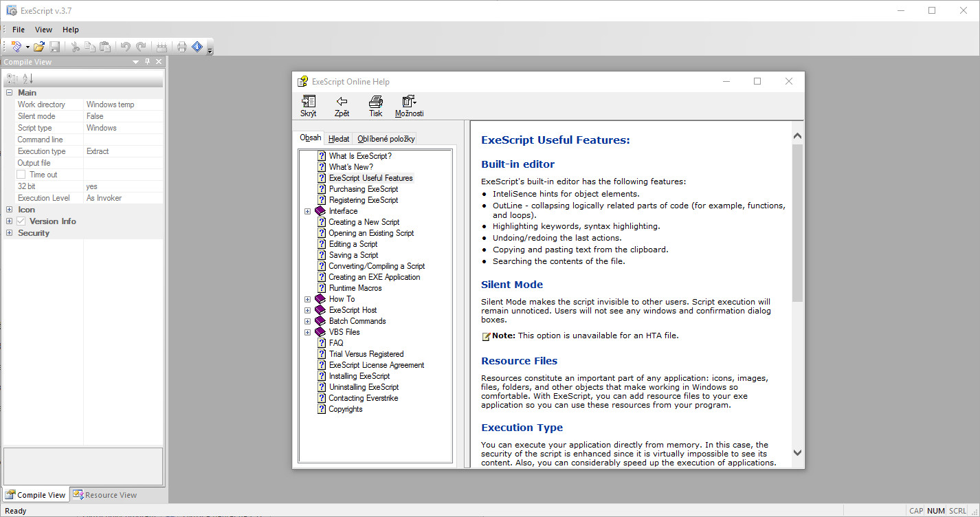This screenshot has height=517, width=980.
Task: Click the Print icon in main toolbar
Action: point(182,47)
